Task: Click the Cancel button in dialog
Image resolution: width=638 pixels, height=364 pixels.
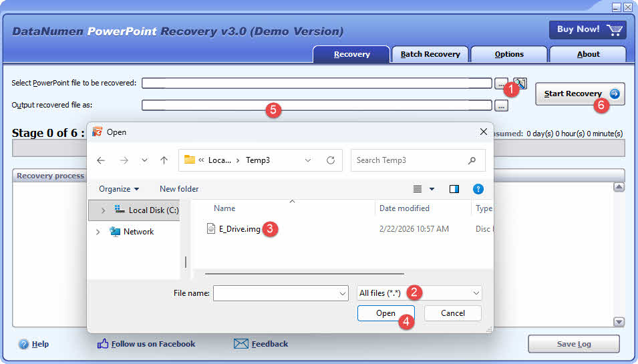Action: coord(452,313)
